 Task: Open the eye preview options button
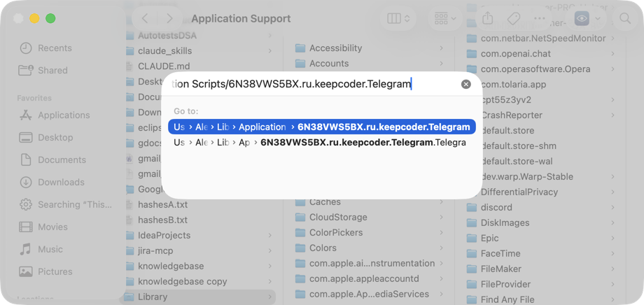(582, 18)
